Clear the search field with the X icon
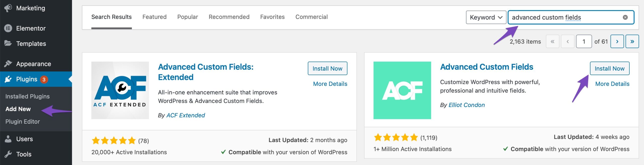 tap(625, 17)
